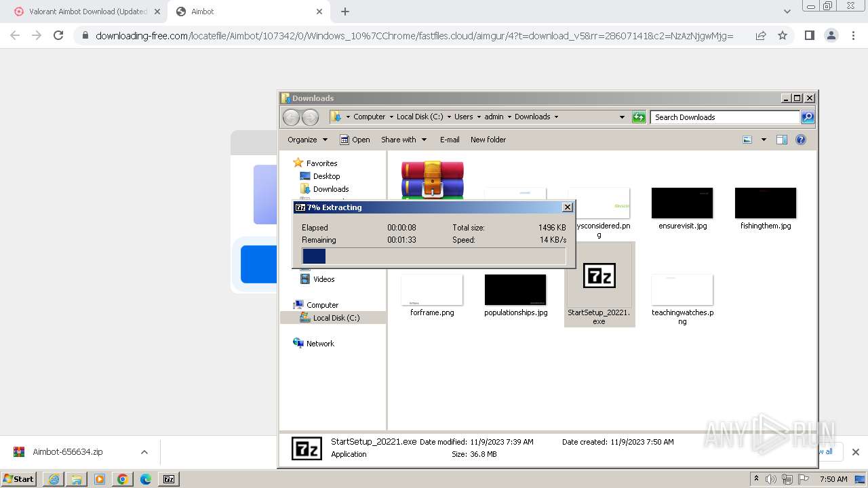
Task: Click the Explorer forward navigation button
Action: click(x=310, y=117)
